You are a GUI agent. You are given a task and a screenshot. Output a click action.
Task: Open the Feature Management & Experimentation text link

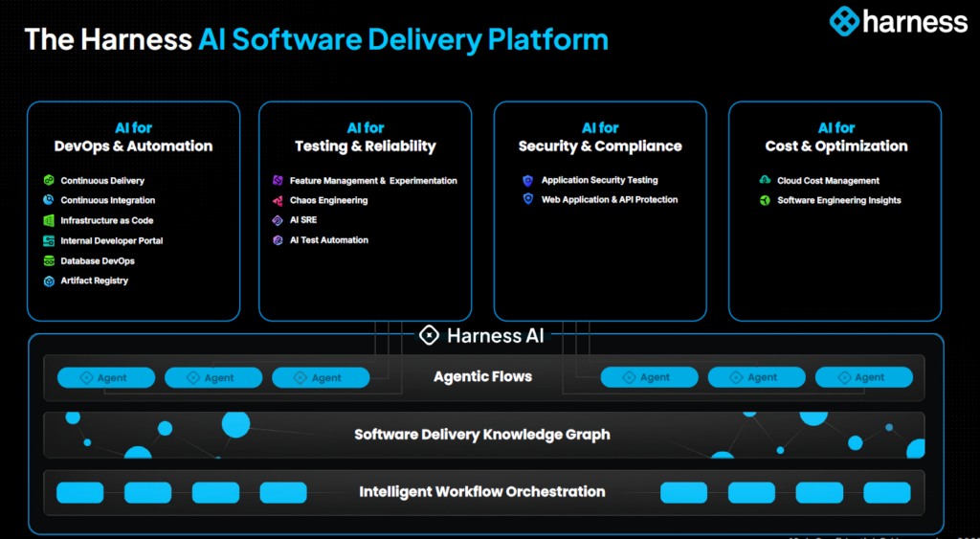pos(373,180)
